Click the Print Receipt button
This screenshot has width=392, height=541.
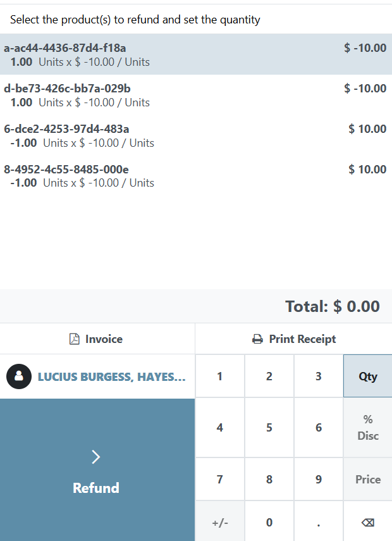tap(294, 339)
